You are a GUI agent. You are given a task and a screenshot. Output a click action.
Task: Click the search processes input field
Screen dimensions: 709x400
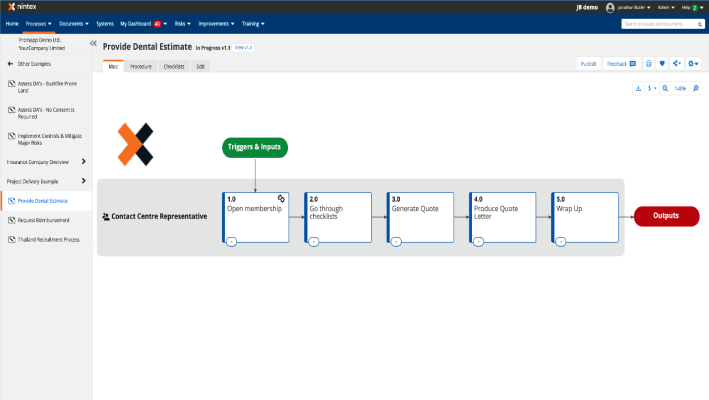(x=660, y=23)
